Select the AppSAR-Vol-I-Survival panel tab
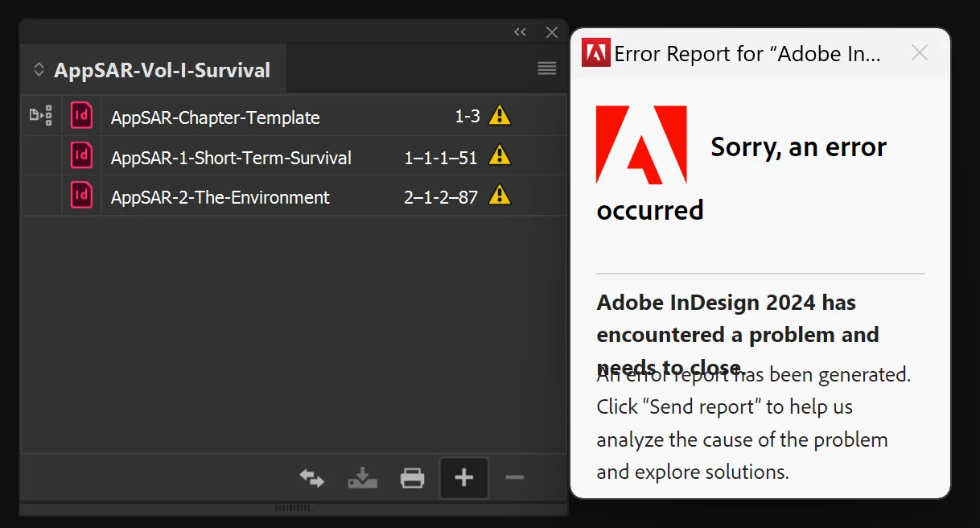Image resolution: width=980 pixels, height=528 pixels. click(162, 70)
